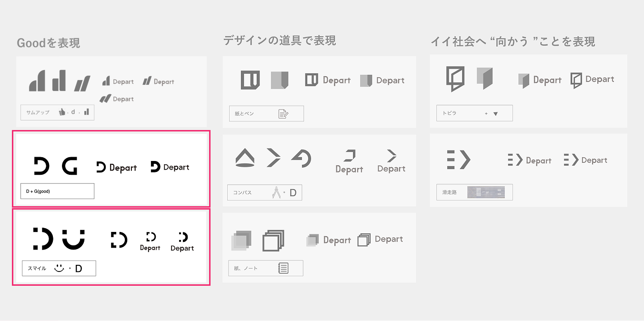Click the rounded-top bar chart logo mark

(37, 80)
